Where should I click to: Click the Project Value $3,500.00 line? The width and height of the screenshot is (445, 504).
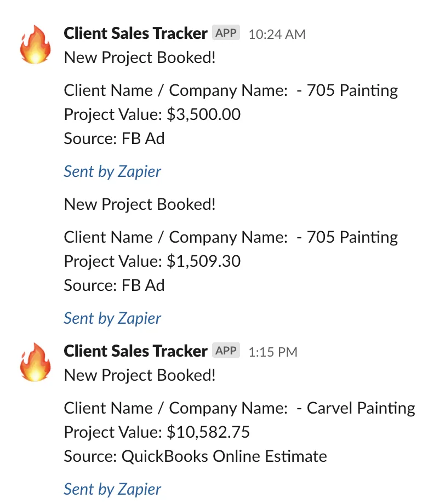[152, 114]
